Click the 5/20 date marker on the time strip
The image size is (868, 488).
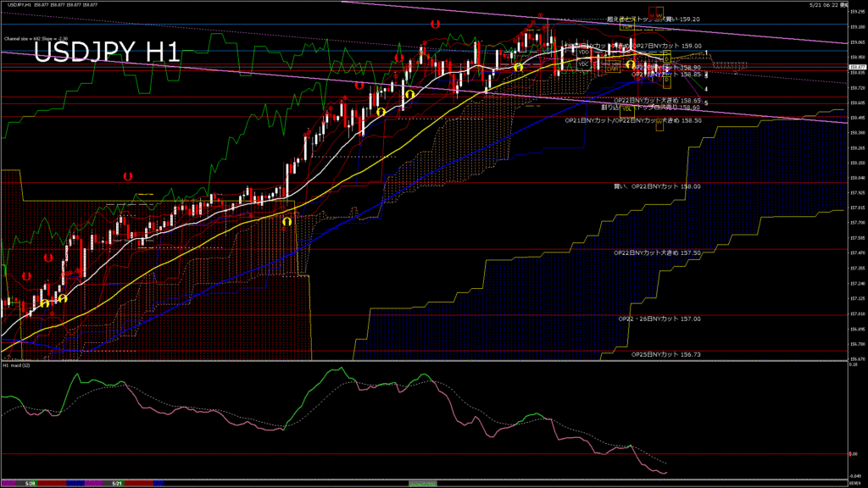[31, 484]
